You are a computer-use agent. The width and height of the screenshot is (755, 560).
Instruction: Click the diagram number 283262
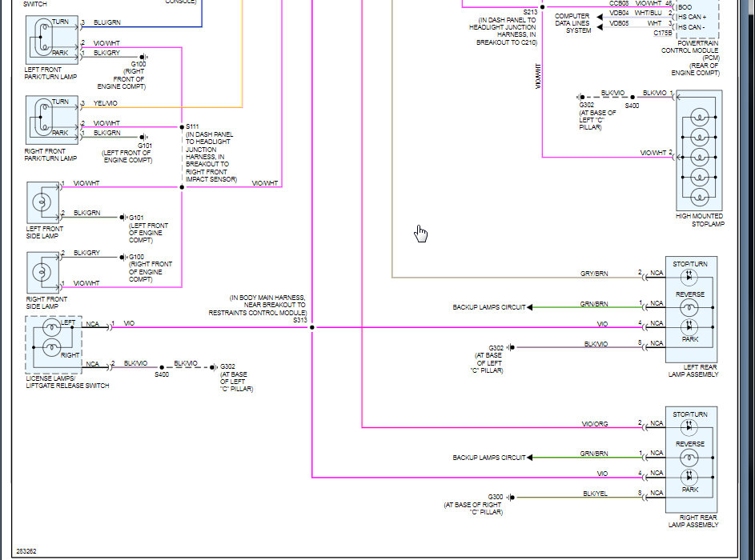[26, 551]
